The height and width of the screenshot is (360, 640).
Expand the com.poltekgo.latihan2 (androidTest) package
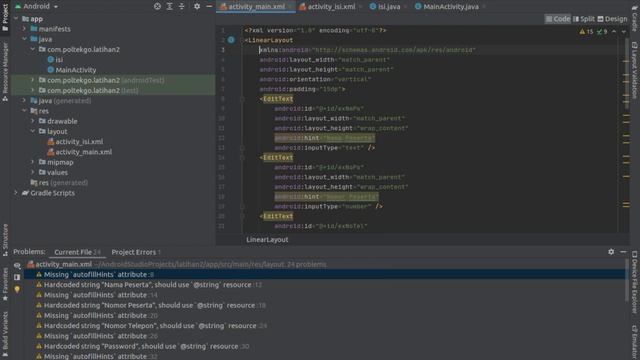(x=33, y=80)
